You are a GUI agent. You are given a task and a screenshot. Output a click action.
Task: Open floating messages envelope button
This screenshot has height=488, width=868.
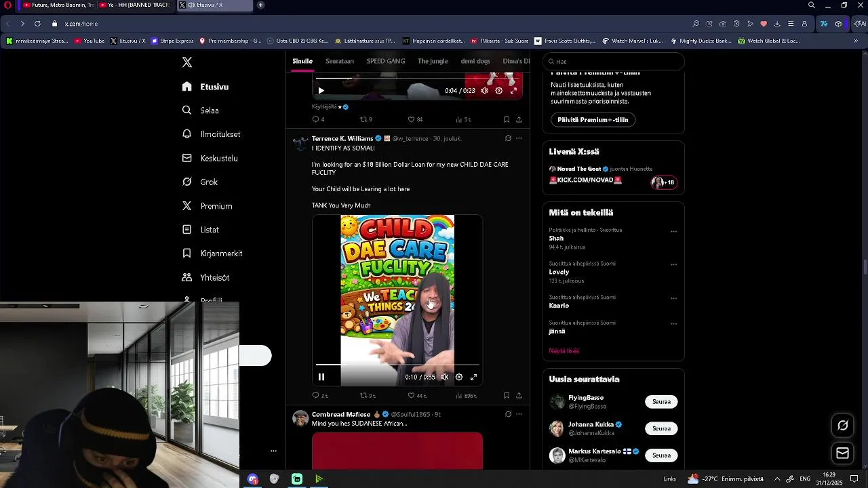[843, 453]
